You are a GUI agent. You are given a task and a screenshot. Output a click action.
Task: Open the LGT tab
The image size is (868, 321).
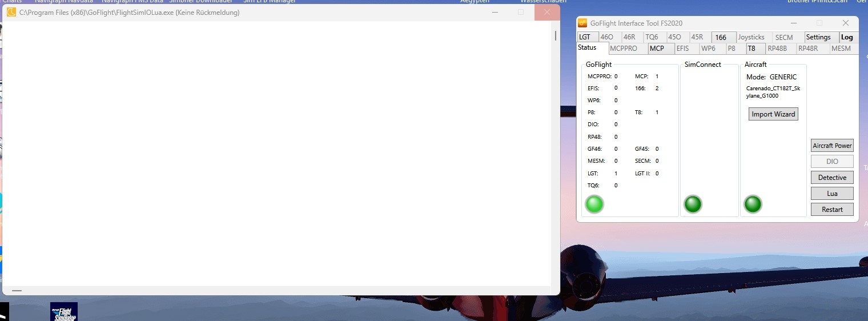tap(588, 37)
